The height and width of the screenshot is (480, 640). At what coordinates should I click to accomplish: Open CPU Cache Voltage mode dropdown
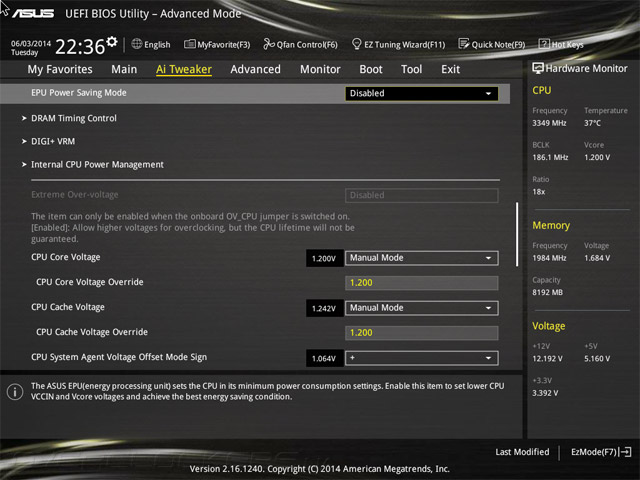pos(422,308)
